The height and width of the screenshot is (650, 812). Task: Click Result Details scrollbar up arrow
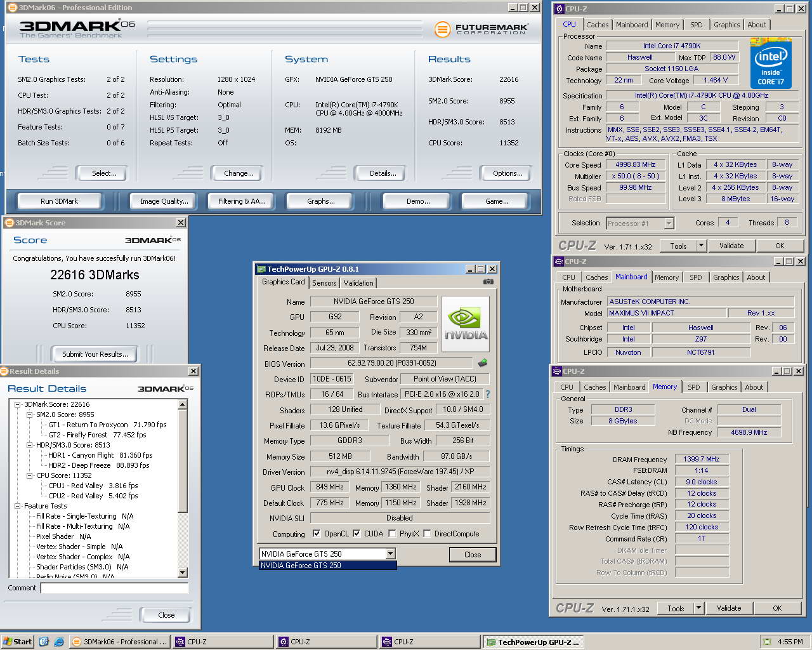tap(183, 404)
